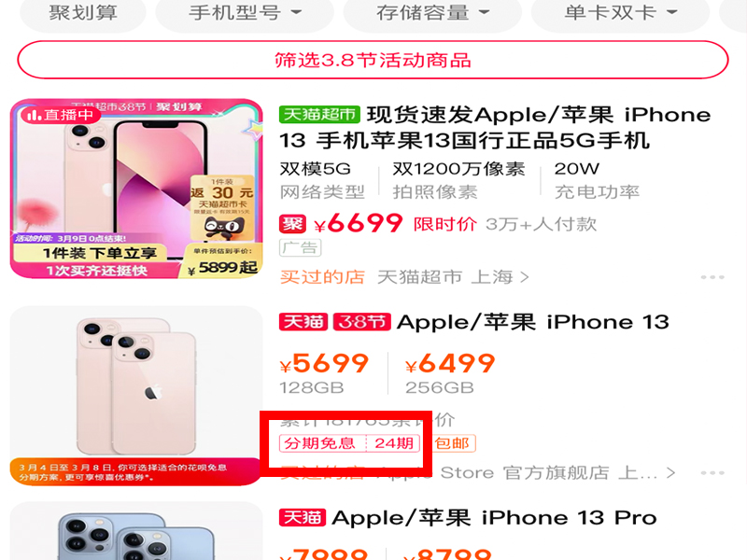Tap the 广告 ad label
This screenshot has width=747, height=560.
300,247
